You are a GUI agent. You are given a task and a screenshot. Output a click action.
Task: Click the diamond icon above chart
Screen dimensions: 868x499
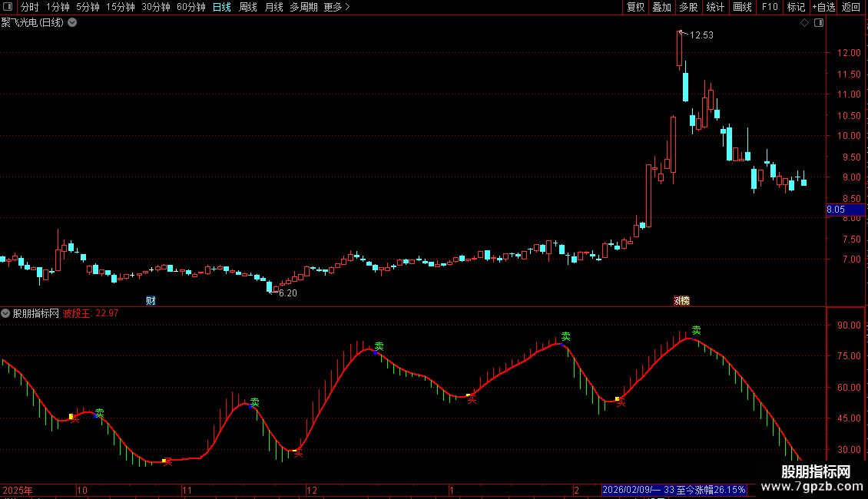tap(805, 23)
